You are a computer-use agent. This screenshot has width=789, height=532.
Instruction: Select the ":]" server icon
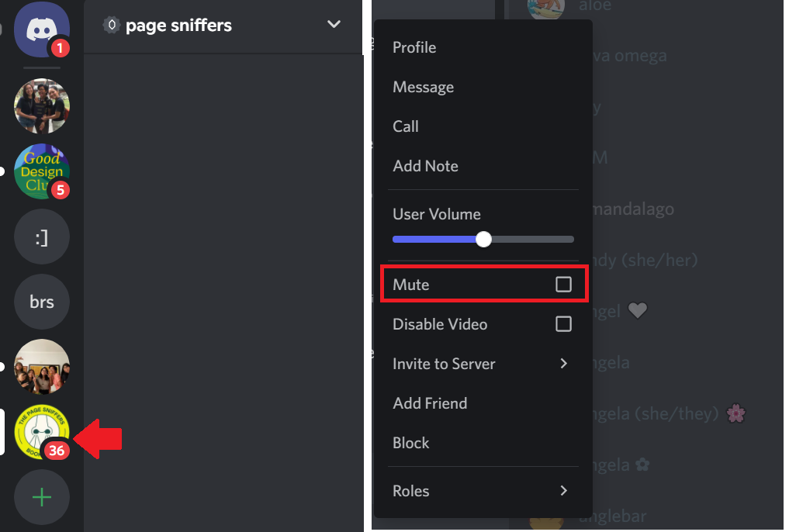click(x=41, y=237)
